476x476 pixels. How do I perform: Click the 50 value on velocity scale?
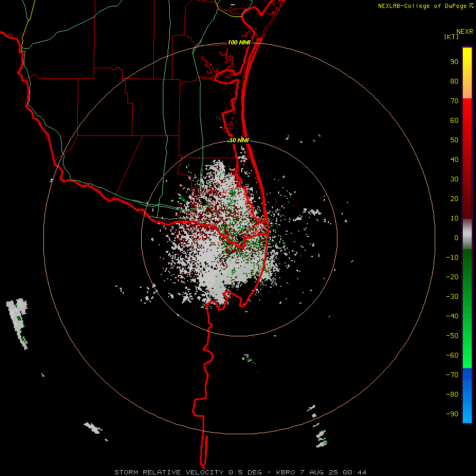[x=454, y=140]
